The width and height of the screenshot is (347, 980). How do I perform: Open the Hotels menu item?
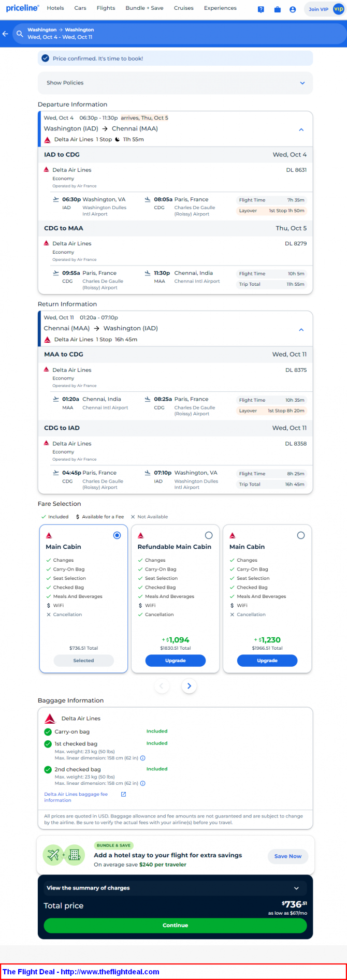pyautogui.click(x=55, y=8)
